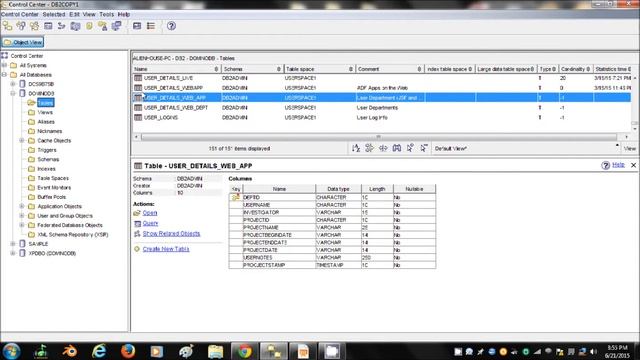Open Google Chrome from the taskbar
The height and width of the screenshot is (360, 640).
tap(244, 351)
